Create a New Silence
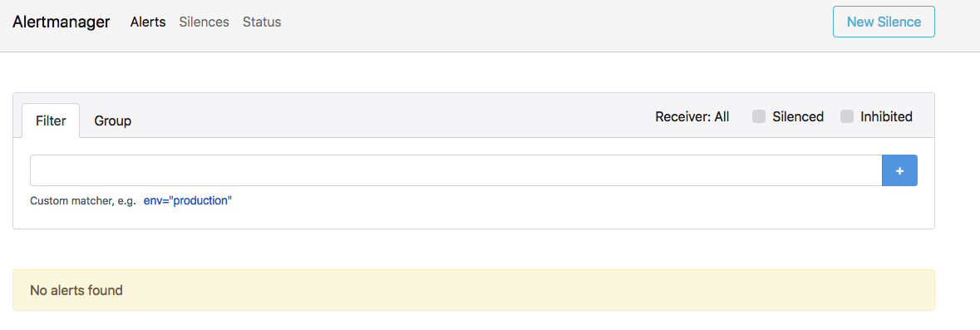Viewport: 980px width, 330px height. coord(884,22)
